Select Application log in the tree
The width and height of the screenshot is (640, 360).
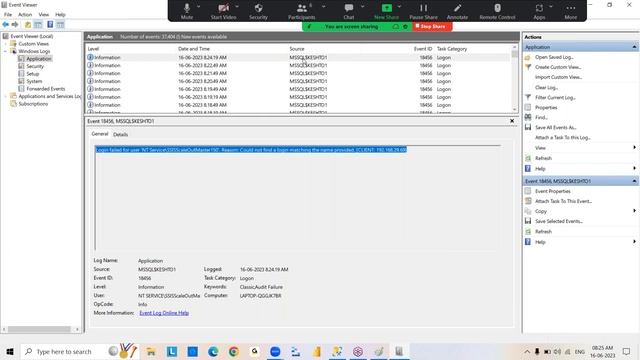[x=39, y=59]
